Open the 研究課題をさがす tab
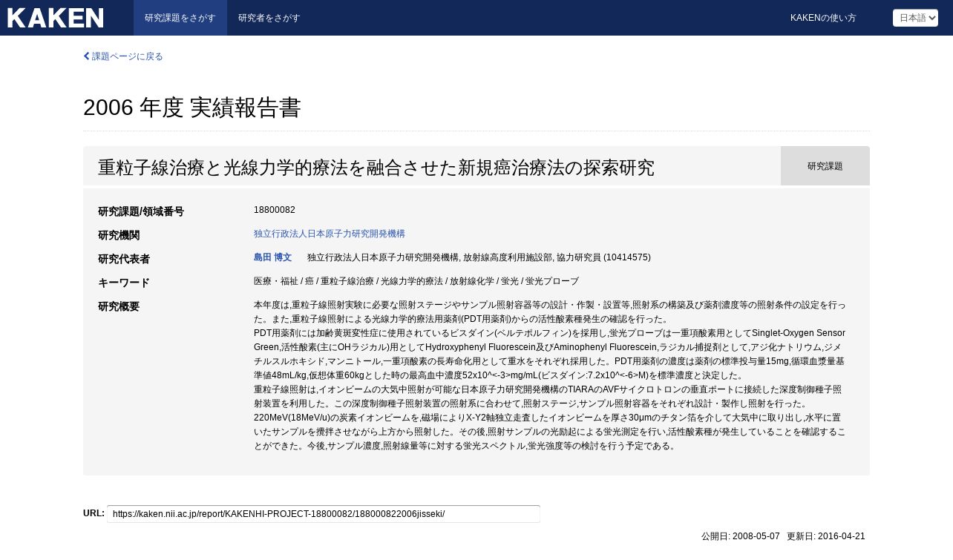Screen dimensions: 953x560 (x=180, y=18)
